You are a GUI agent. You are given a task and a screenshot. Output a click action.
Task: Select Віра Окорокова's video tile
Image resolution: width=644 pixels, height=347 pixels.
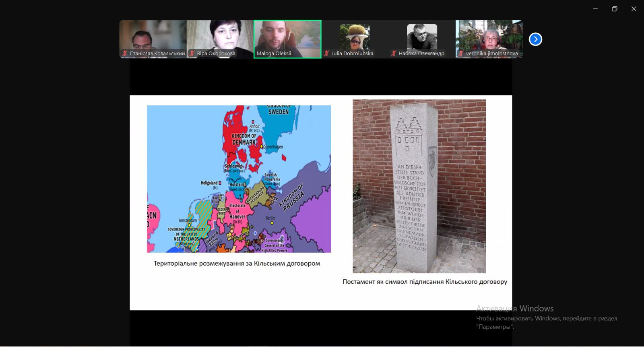click(x=220, y=39)
